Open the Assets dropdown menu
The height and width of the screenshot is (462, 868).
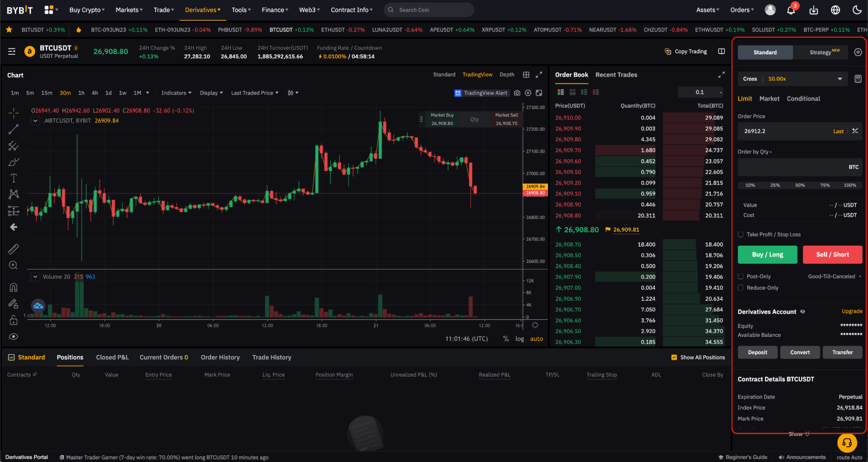pyautogui.click(x=708, y=10)
